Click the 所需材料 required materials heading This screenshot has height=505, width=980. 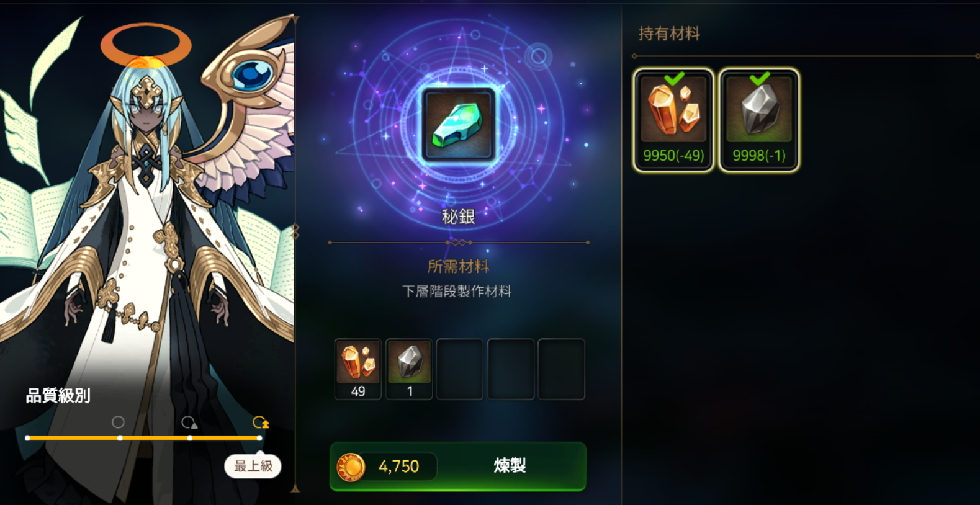(x=459, y=267)
